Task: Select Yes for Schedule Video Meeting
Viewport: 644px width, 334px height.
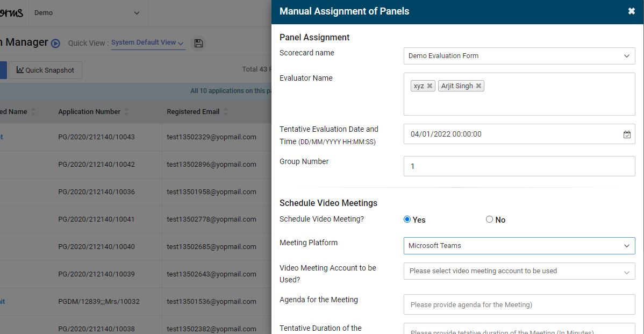Action: click(407, 219)
